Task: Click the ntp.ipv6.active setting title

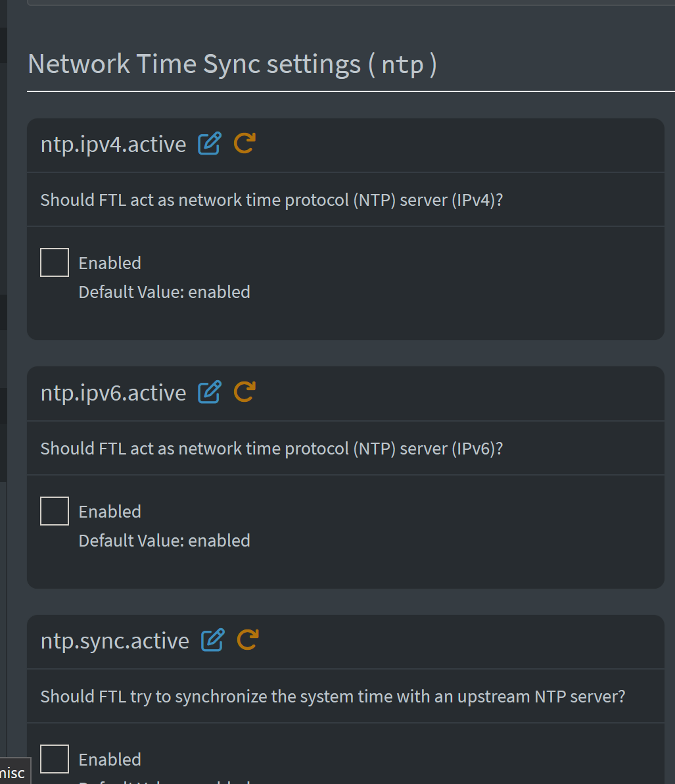Action: click(x=114, y=393)
